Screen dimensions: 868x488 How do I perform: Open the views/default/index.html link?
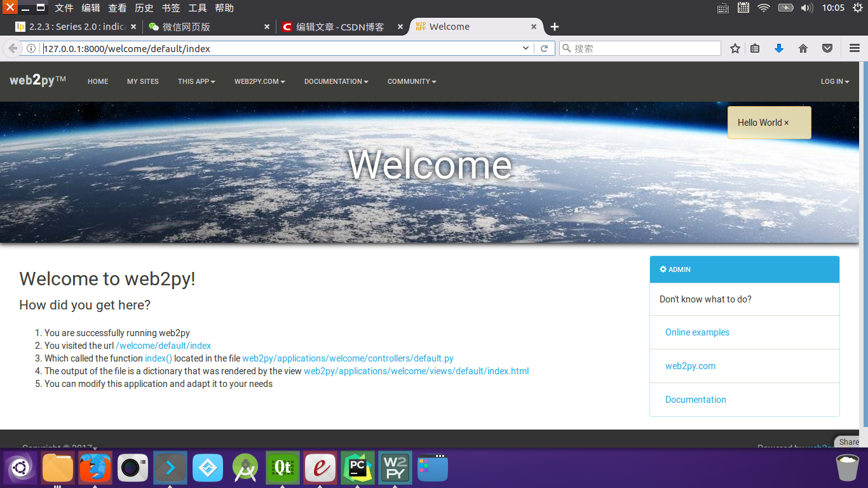click(416, 371)
